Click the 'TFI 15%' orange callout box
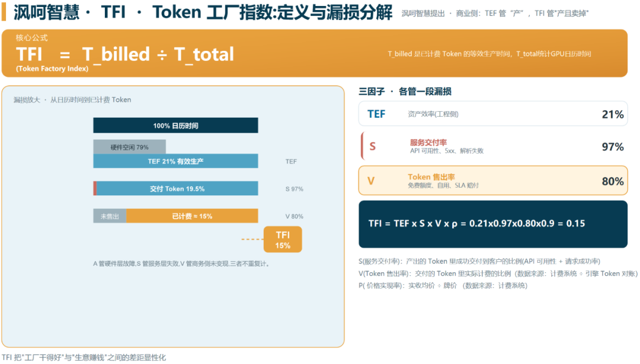This screenshot has width=640, height=364. tap(283, 240)
